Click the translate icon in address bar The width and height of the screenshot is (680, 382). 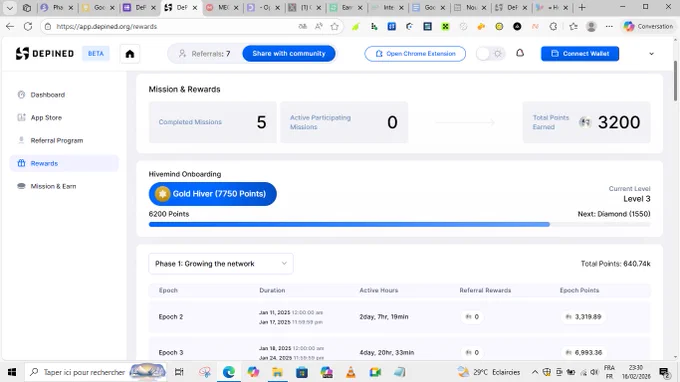(303, 26)
